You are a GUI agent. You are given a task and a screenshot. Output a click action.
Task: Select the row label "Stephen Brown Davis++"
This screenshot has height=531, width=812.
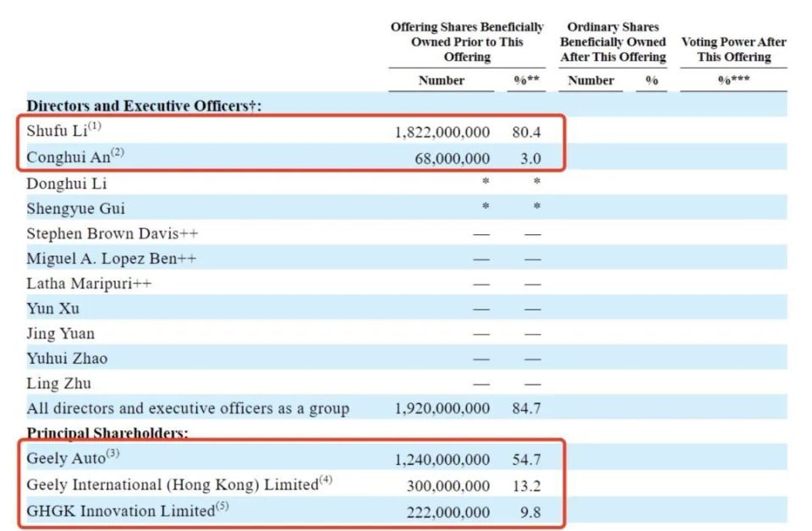tap(112, 234)
